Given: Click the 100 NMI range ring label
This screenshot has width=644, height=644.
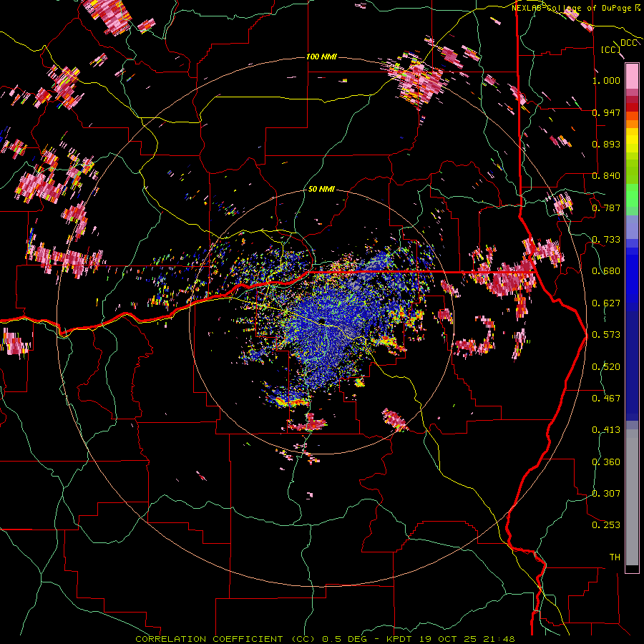Looking at the screenshot, I should pos(321,57).
